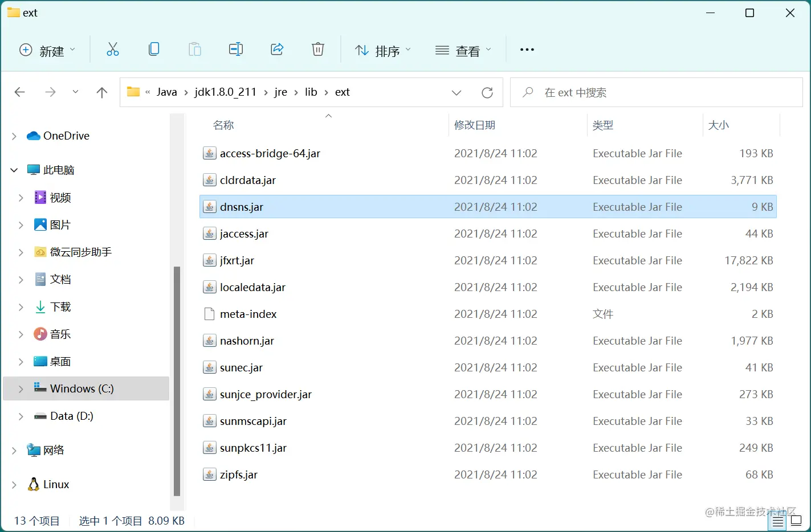Select the nashorn.jar file
The image size is (811, 532).
click(x=488, y=341)
